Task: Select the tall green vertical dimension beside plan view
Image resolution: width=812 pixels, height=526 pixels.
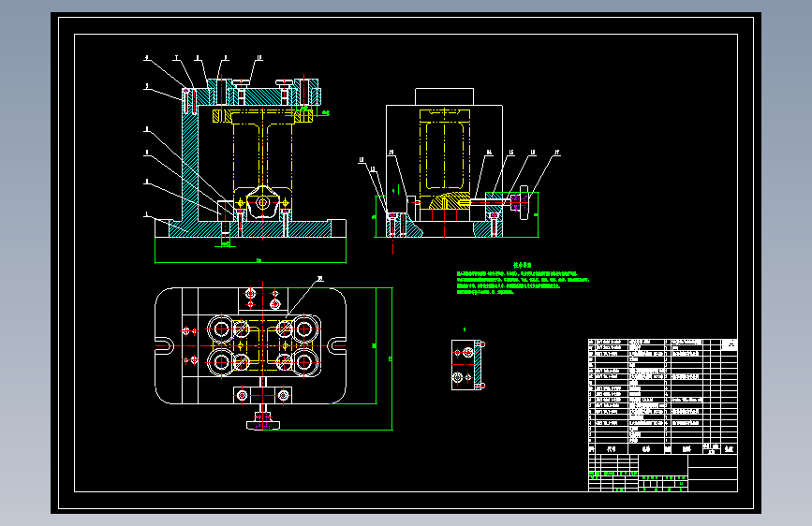Action: (x=391, y=358)
